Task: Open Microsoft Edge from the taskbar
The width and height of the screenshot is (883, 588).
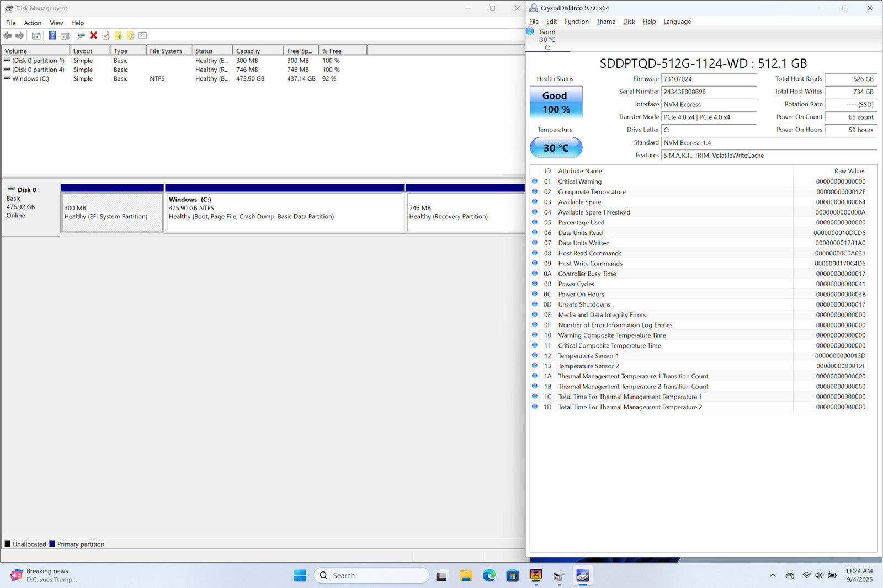Action: coord(490,576)
